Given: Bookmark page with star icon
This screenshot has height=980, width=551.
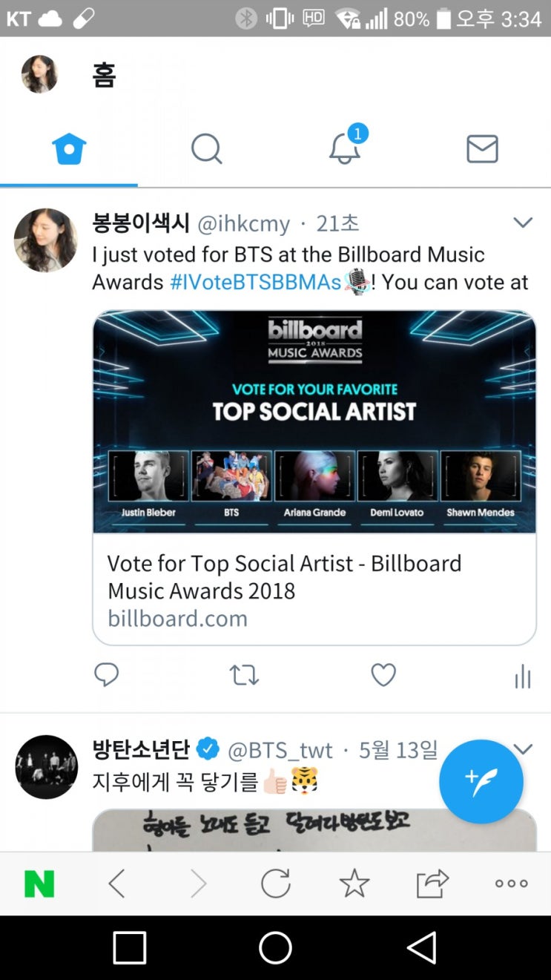Looking at the screenshot, I should click(354, 884).
